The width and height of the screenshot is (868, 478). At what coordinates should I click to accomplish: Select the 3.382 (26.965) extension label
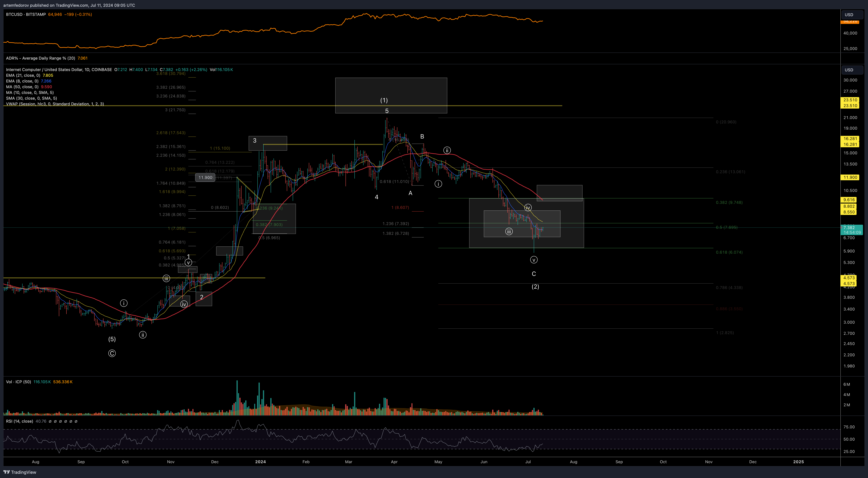coord(171,87)
